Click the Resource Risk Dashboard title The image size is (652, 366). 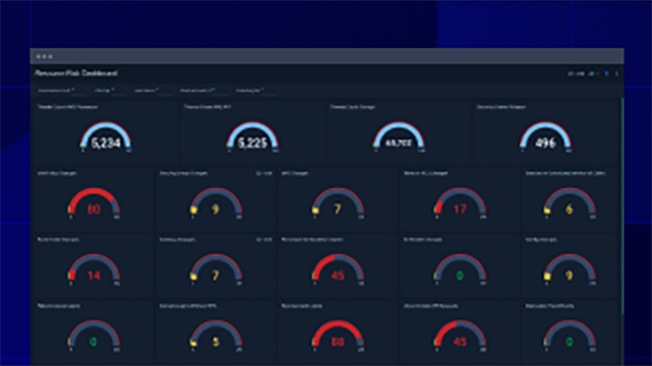point(76,73)
